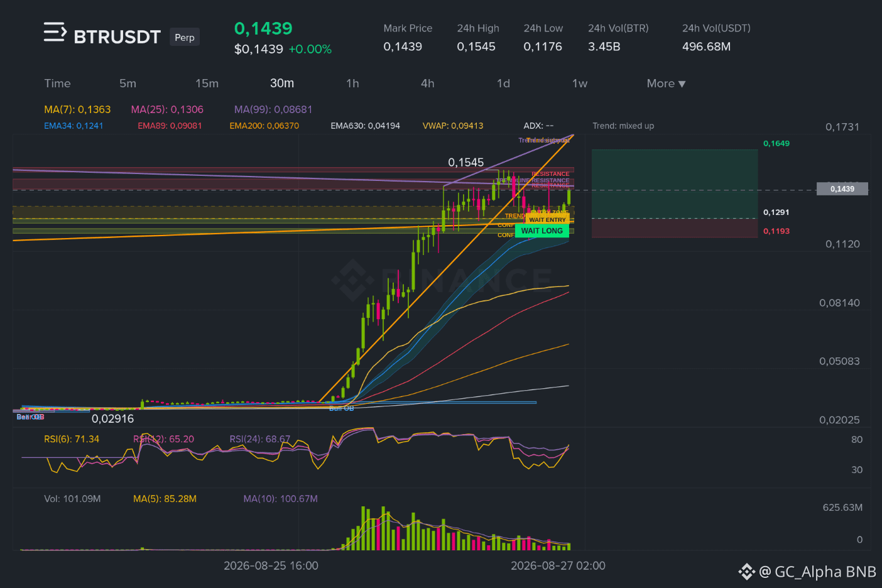
Task: Click the stop-loss level 0,1193
Action: [x=776, y=231]
